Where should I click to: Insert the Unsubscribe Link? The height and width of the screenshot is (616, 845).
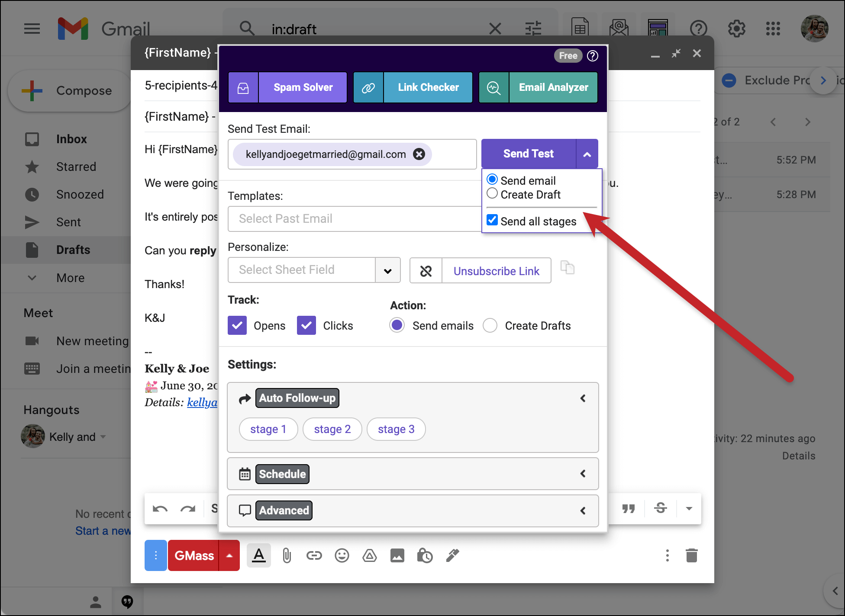click(497, 271)
